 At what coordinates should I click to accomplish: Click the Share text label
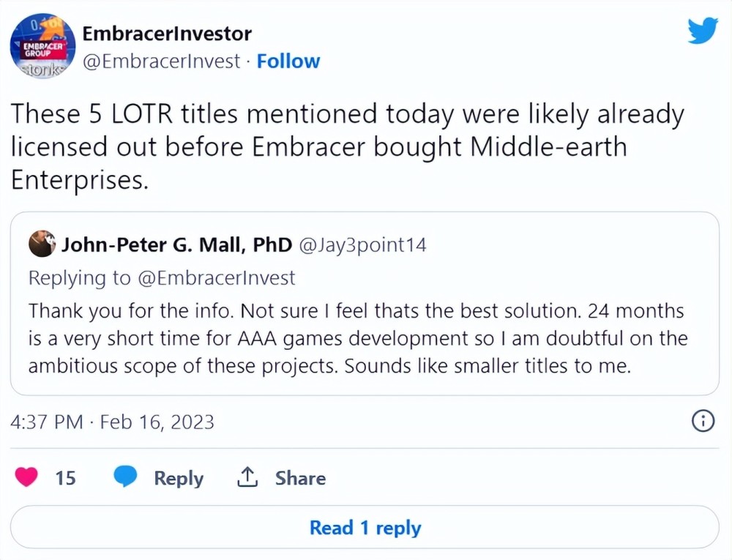click(300, 478)
